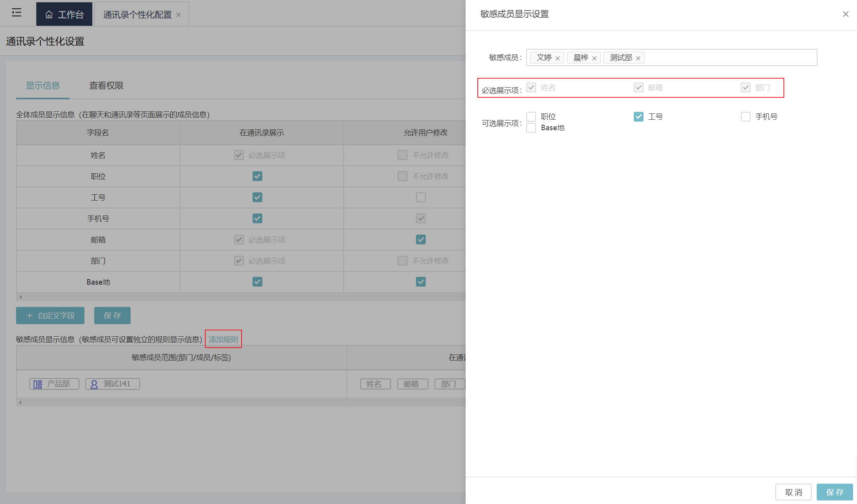Viewport: 857px width, 504px height.
Task: Click disabled 邮箱 required checkbox in panel
Action: pos(638,87)
